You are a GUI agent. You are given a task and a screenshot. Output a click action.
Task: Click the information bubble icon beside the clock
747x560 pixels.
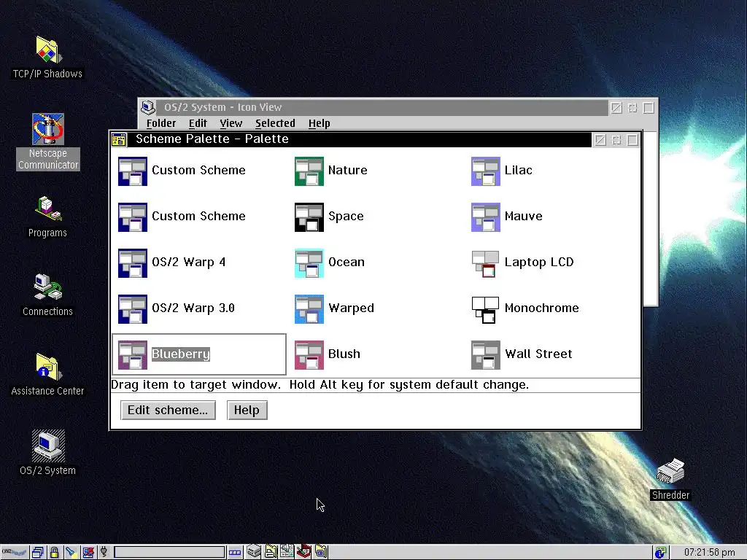pos(659,553)
